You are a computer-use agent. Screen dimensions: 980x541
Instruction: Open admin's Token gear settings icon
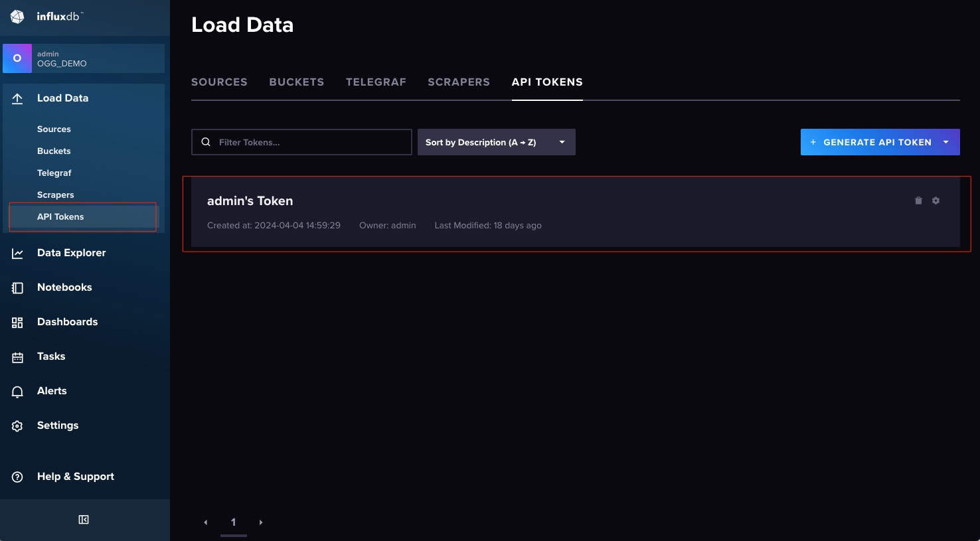pyautogui.click(x=936, y=200)
